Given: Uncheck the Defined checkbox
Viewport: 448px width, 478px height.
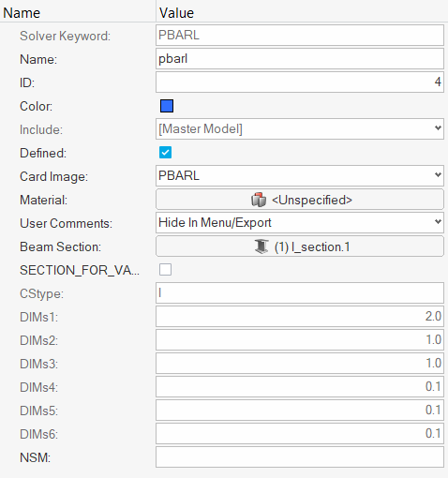Looking at the screenshot, I should coord(165,153).
